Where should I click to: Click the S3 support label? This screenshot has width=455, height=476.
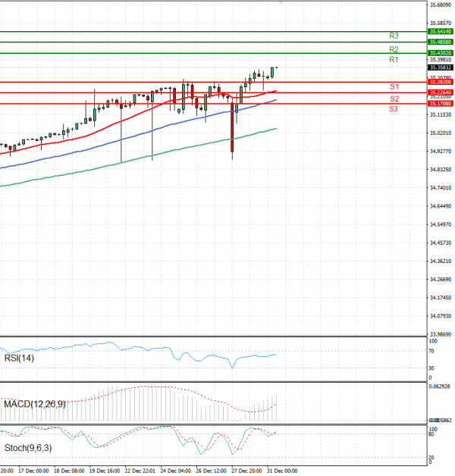coord(394,108)
